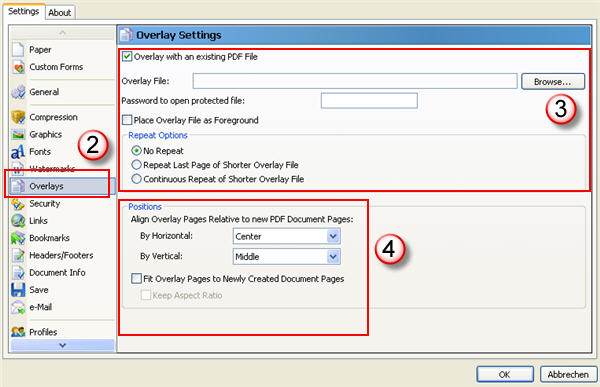The width and height of the screenshot is (600, 387).
Task: Click the Profiles people icon
Action: [x=18, y=332]
